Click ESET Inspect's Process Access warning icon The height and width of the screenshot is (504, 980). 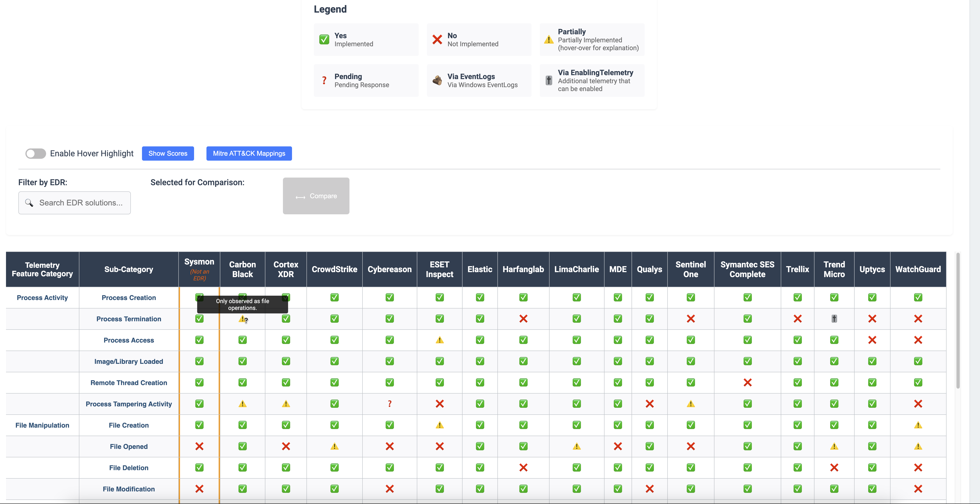[439, 340]
